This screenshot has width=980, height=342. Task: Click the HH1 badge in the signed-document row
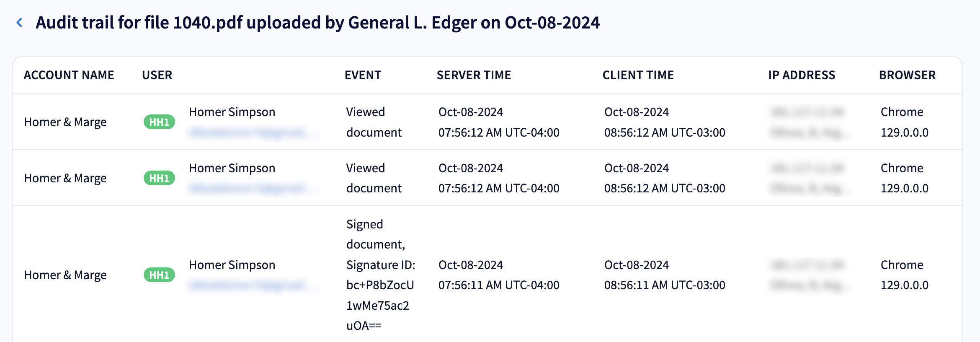(x=159, y=275)
